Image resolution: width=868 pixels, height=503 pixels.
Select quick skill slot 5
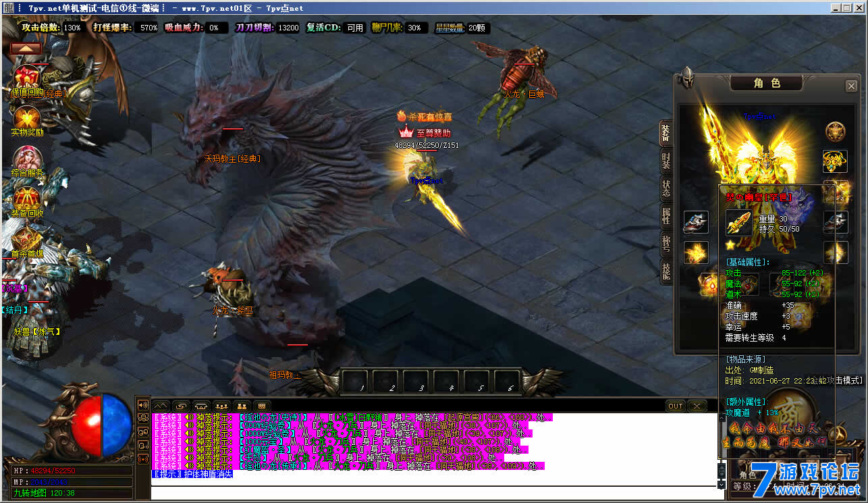[x=477, y=381]
